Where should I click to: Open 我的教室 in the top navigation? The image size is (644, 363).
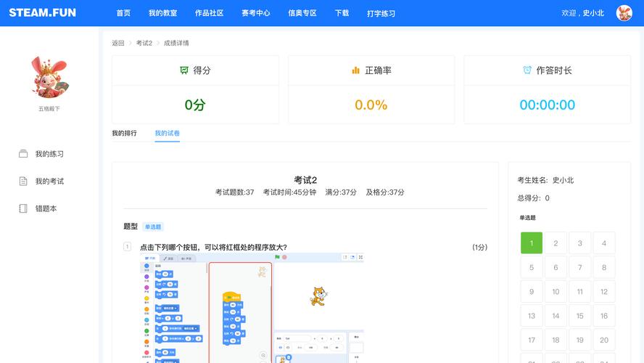click(162, 13)
